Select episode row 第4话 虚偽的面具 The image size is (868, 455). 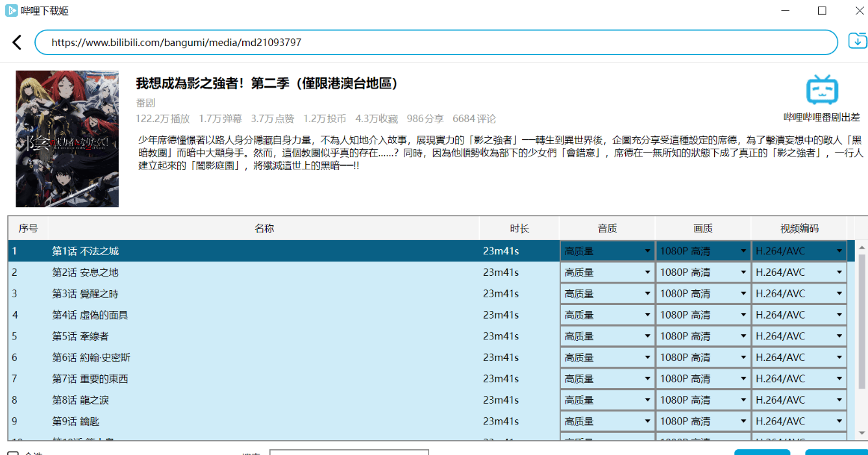pos(260,315)
